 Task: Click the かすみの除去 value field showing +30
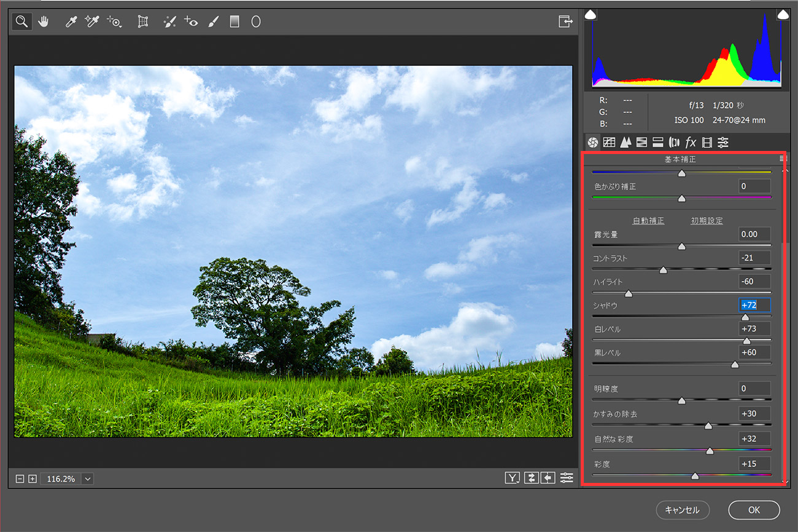pyautogui.click(x=754, y=414)
